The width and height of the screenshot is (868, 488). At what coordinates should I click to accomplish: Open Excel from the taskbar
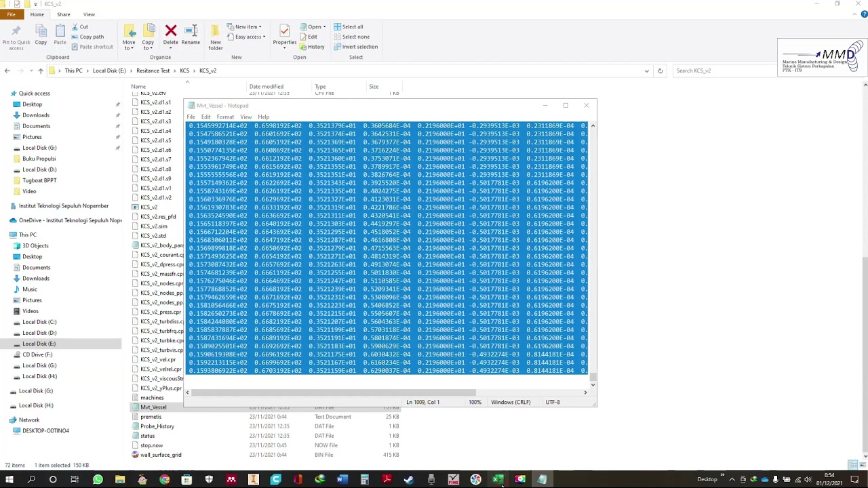[498, 480]
